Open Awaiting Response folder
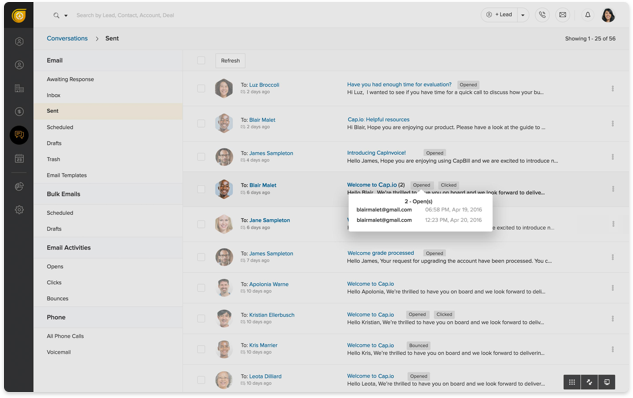This screenshot has height=398, width=633. pyautogui.click(x=70, y=79)
